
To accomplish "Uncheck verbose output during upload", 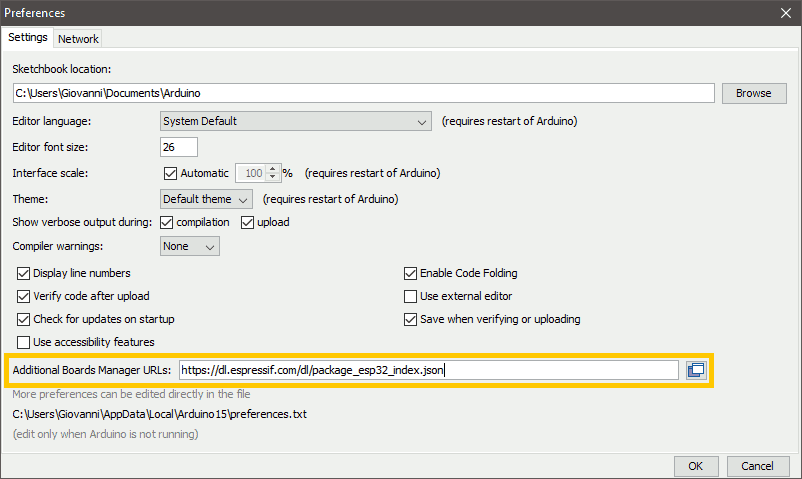I will click(x=247, y=223).
